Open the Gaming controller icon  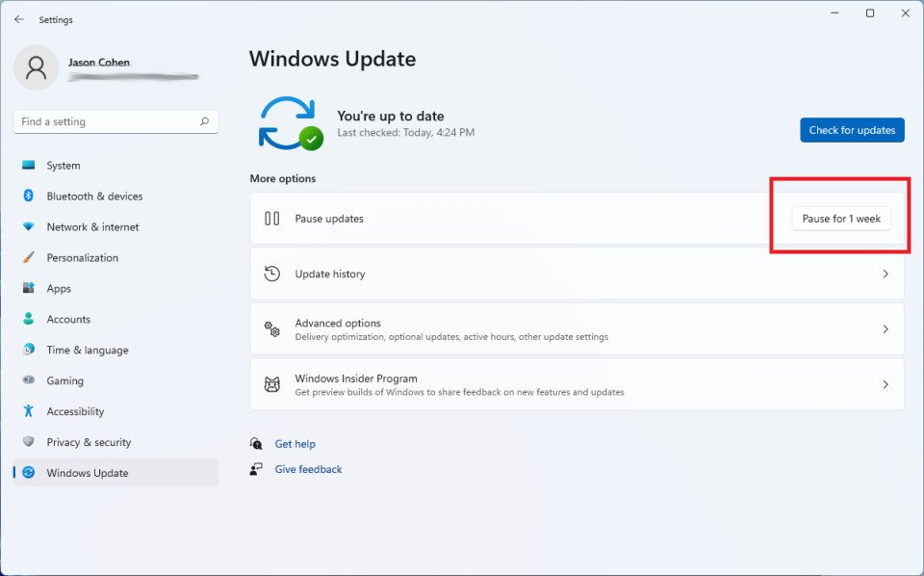(x=29, y=380)
